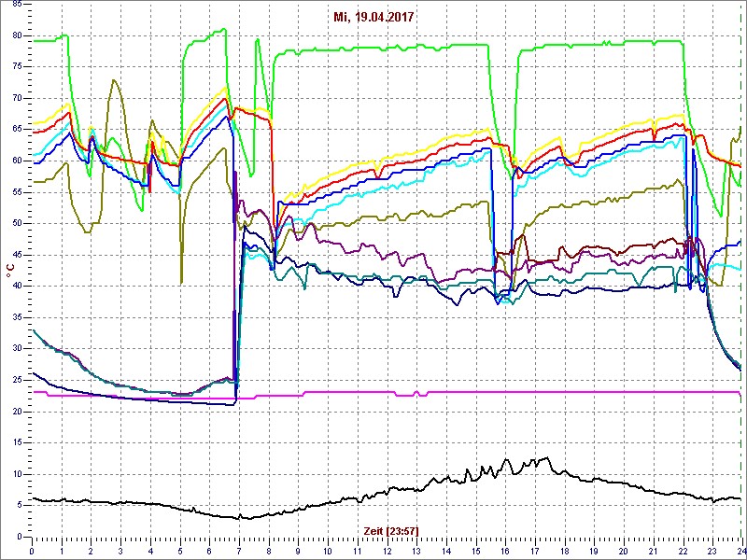This screenshot has width=747, height=560.
Task: Select the 85 value on temperature axis
Action: [16, 5]
